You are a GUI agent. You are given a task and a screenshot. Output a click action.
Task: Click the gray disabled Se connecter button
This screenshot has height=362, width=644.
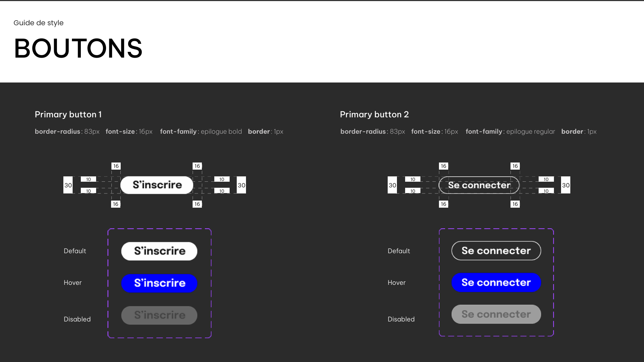pos(496,314)
